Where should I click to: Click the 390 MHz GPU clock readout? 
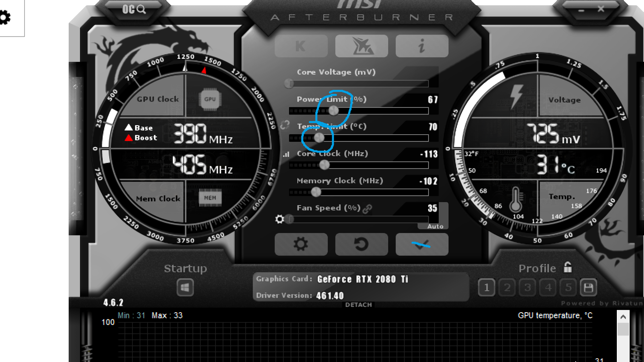(203, 133)
